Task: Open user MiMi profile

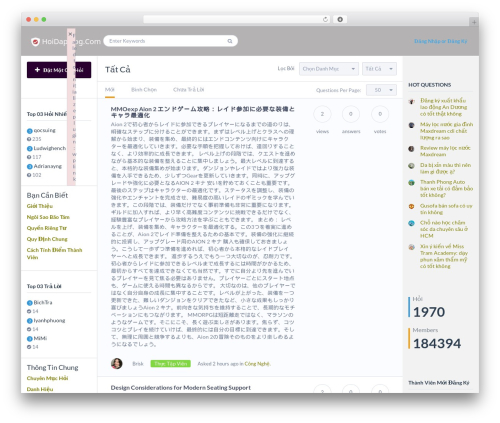Action: click(40, 338)
